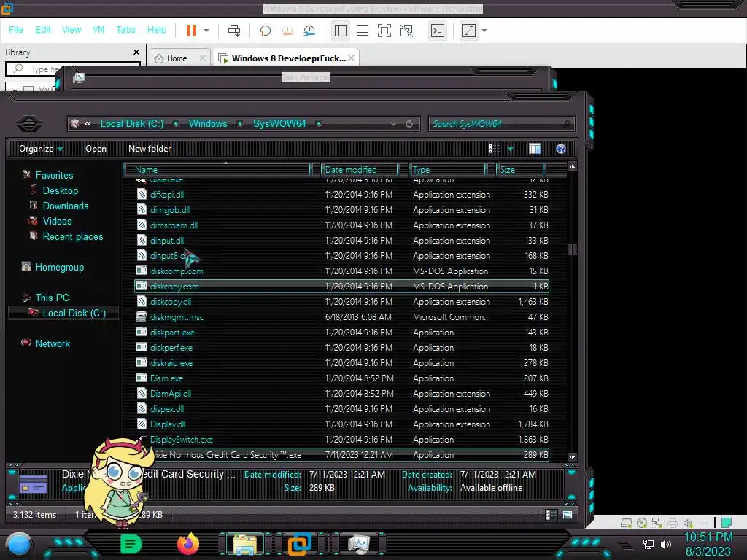Viewport: 747px width, 560px height.
Task: Create a New folder
Action: coord(150,149)
